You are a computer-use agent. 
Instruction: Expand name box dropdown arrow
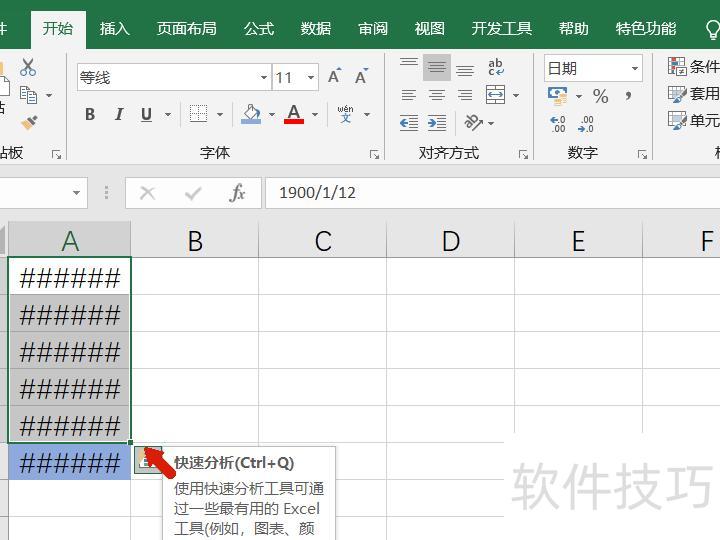tap(76, 193)
